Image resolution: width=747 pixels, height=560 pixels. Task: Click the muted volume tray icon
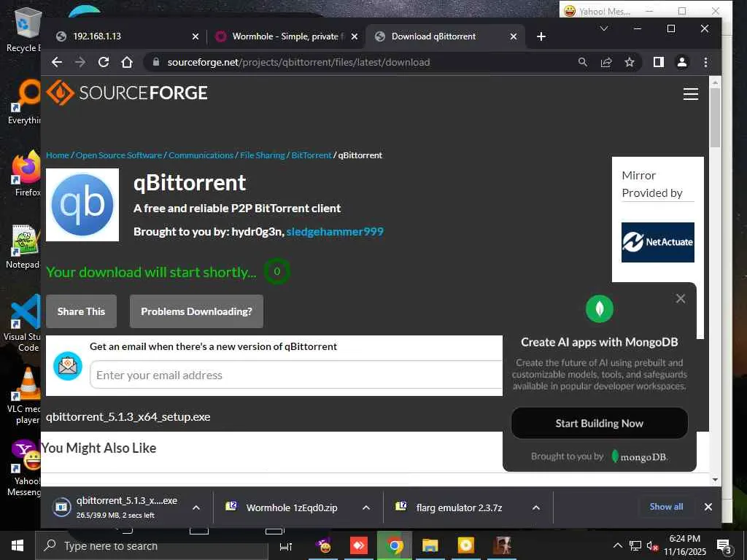tap(651, 545)
